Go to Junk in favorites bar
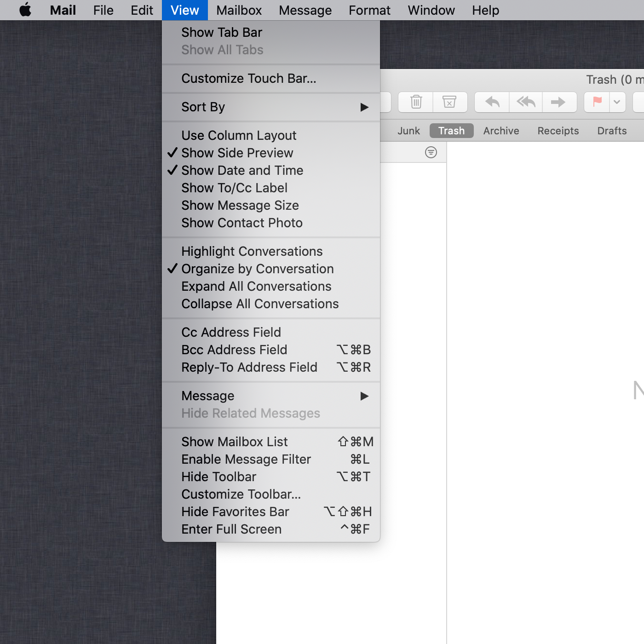Screen dimensions: 644x644 pyautogui.click(x=408, y=131)
